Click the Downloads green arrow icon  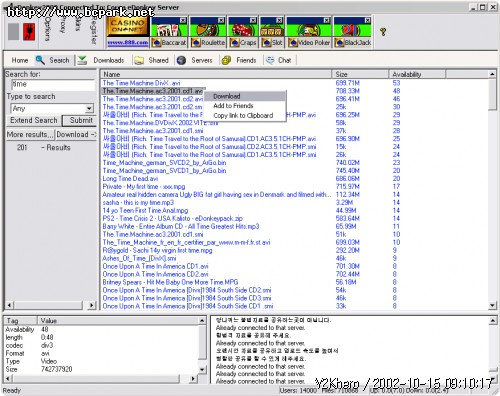click(82, 60)
